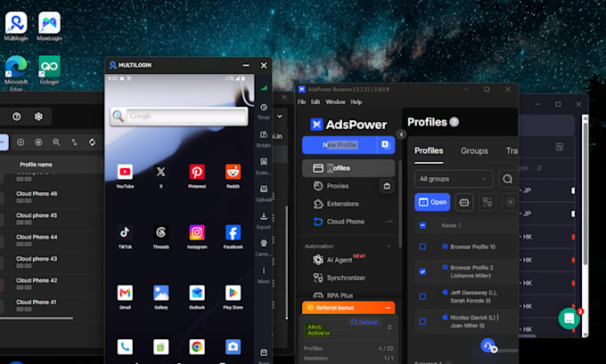Click the blue Open button
Image resolution: width=606 pixels, height=364 pixels.
(x=432, y=202)
